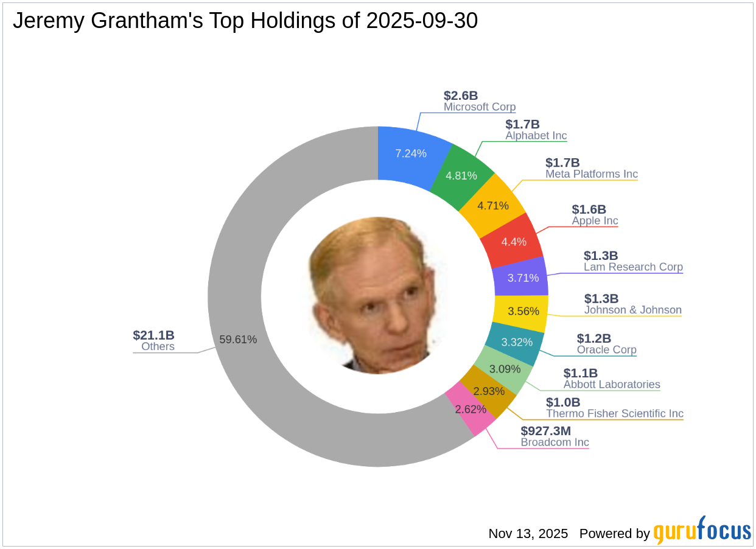The width and height of the screenshot is (756, 549).
Task: Click the Microsoft Corp label
Action: click(x=479, y=107)
